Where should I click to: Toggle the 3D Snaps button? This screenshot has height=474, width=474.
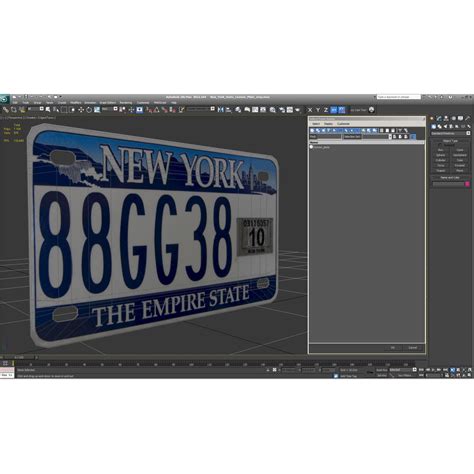[x=148, y=109]
